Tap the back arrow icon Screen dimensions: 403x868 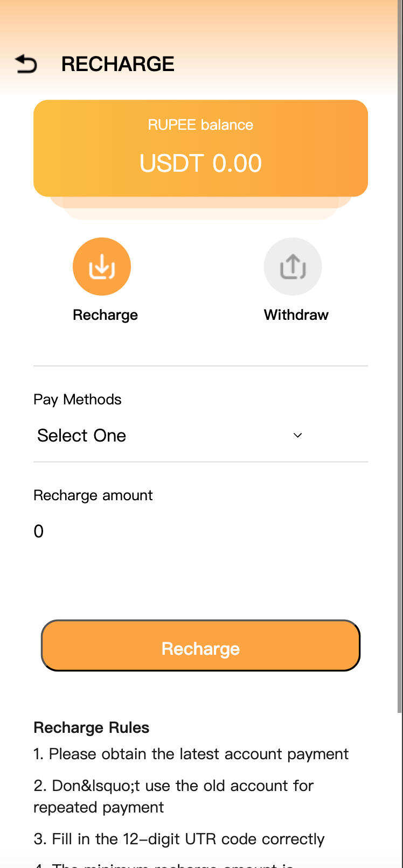point(26,64)
